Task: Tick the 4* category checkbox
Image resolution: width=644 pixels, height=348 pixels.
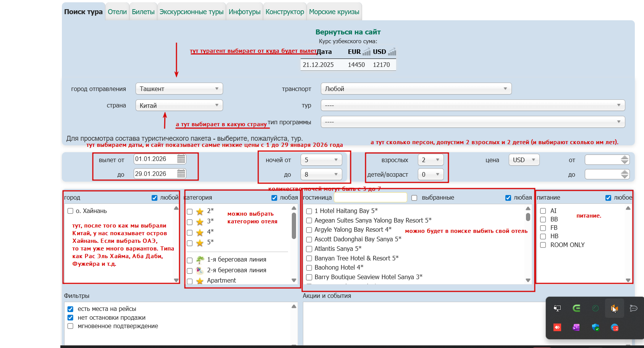Action: (189, 233)
